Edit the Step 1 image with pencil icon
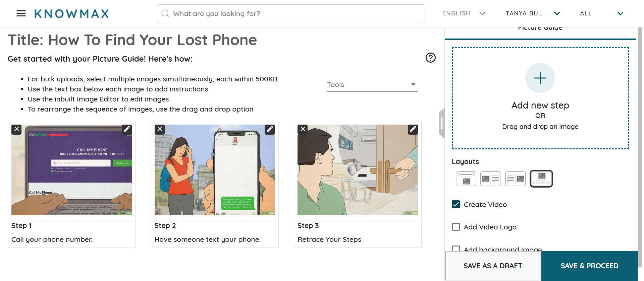 [127, 129]
